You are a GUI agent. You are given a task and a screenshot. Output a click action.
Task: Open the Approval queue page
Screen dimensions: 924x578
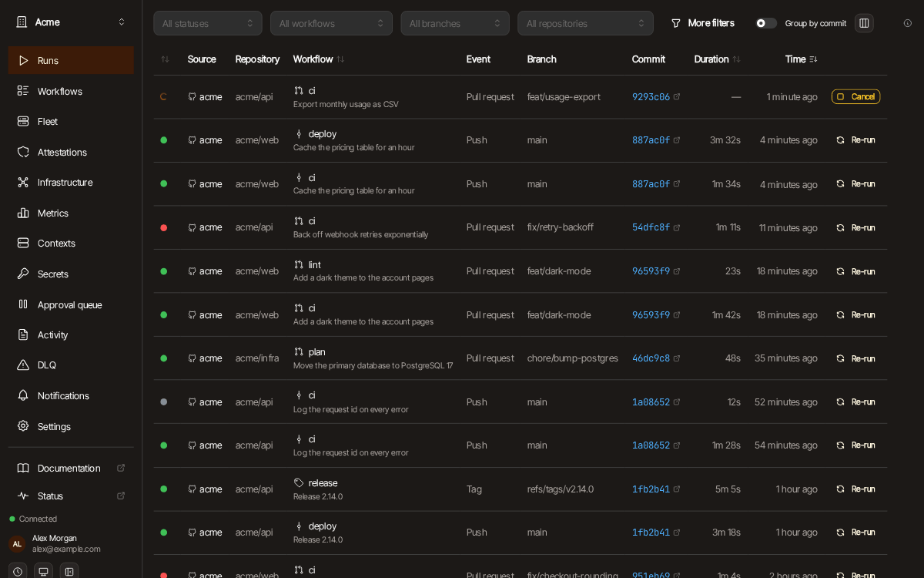pyautogui.click(x=71, y=304)
